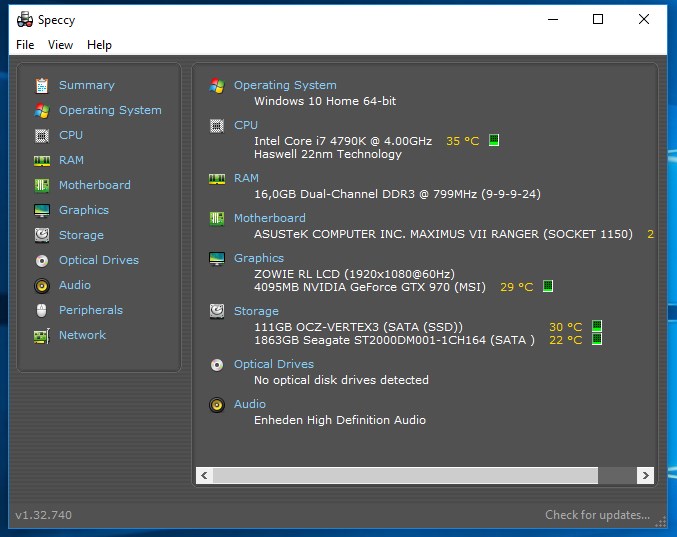This screenshot has height=537, width=677.
Task: Click the Storage section heading in summary
Action: [x=256, y=311]
